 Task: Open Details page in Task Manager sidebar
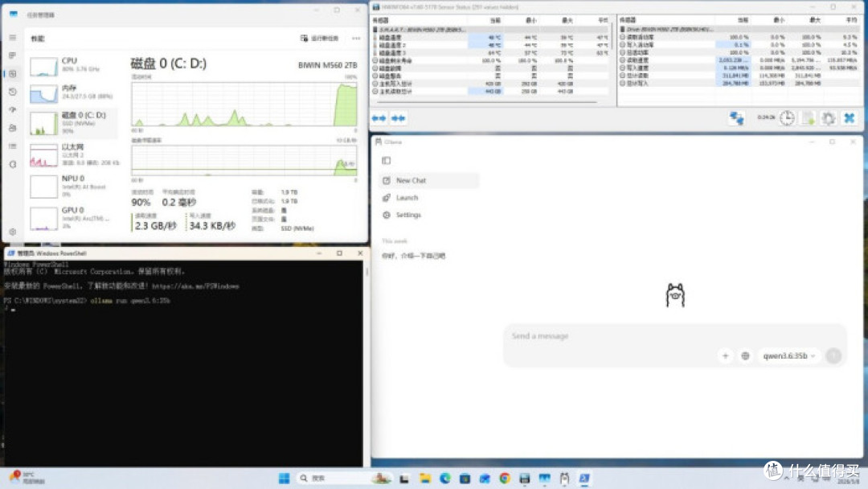[13, 146]
